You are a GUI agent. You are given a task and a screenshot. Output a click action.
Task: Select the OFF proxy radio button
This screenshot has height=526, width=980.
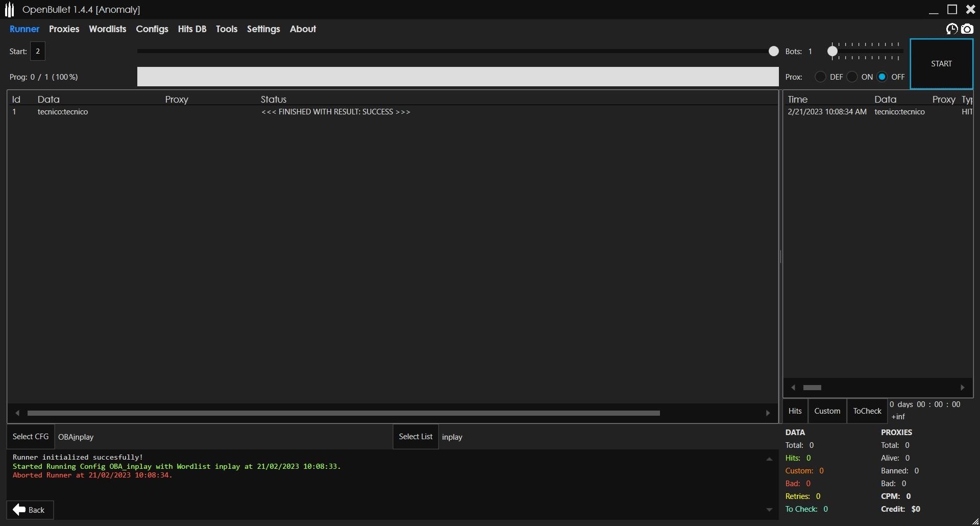point(882,77)
